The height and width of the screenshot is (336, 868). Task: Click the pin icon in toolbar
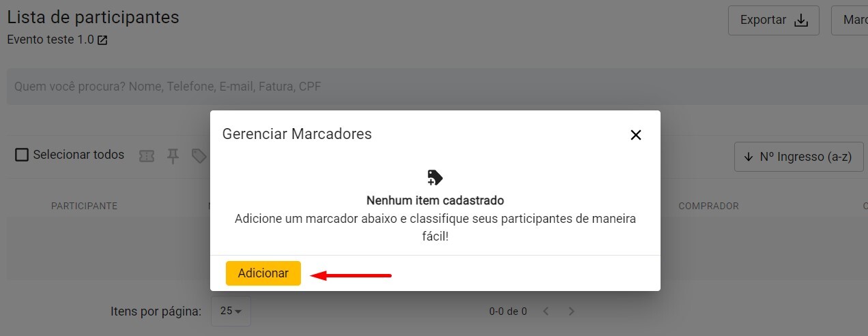(173, 157)
